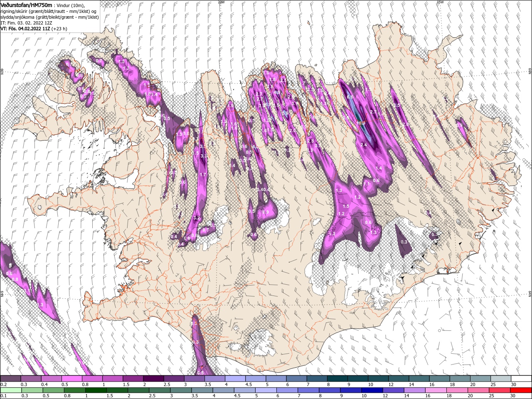The height and width of the screenshot is (399, 532).
Task: Pick the dusky mauve 0.2 snowfall swatch
Action: pyautogui.click(x=10, y=379)
